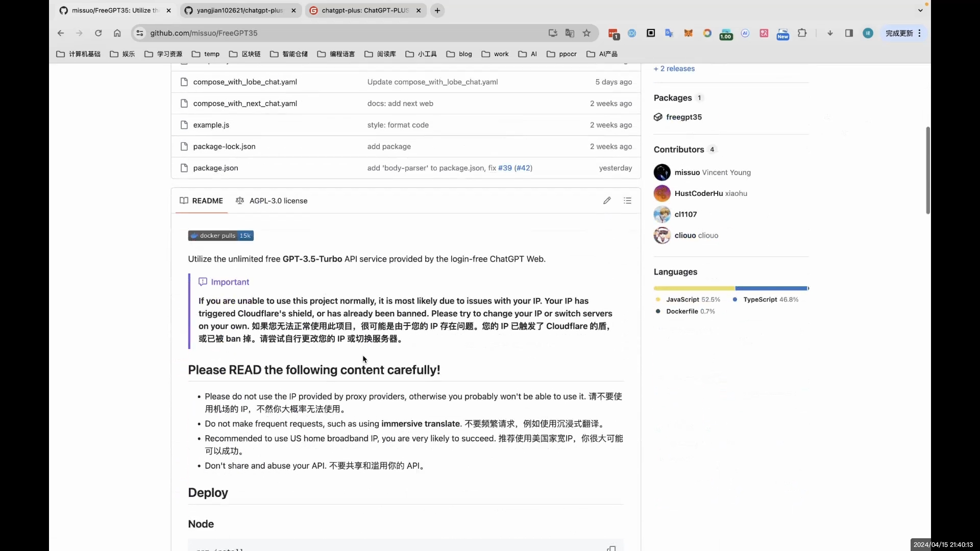Image resolution: width=980 pixels, height=551 pixels.
Task: Open the blog bookmark folder
Action: [x=459, y=54]
